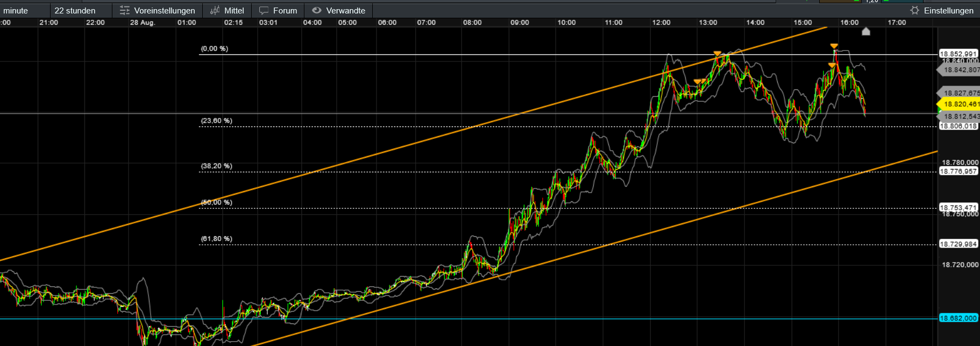Click the 18.720,000 price axis label
This screenshot has width=980, height=346.
tap(960, 265)
